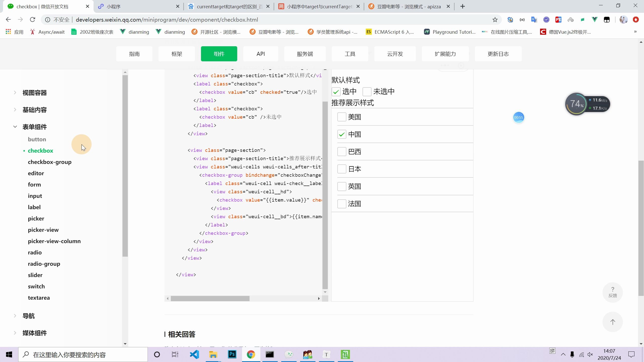Bookmark this page with the star icon
The image size is (644, 362).
(x=495, y=20)
